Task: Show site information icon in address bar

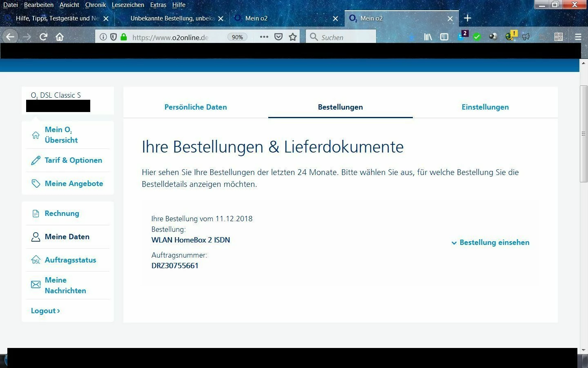Action: click(x=103, y=37)
